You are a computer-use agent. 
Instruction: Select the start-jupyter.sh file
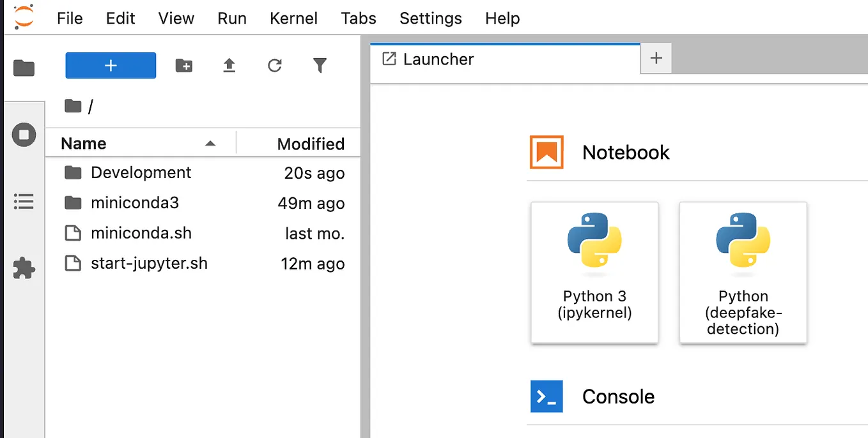tap(149, 263)
